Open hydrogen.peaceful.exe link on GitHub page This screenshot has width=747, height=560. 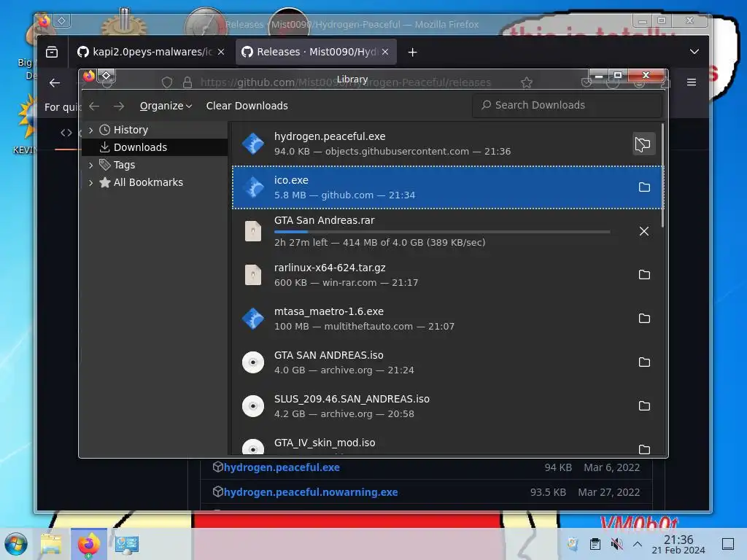[282, 467]
